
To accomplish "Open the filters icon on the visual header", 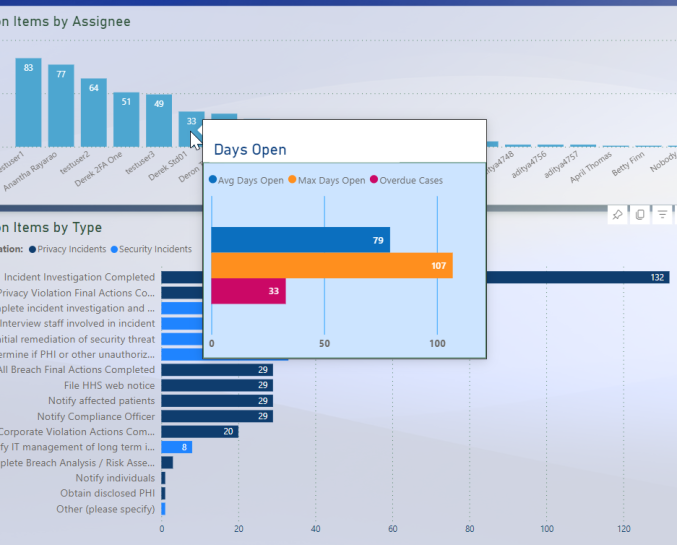I will (x=662, y=215).
